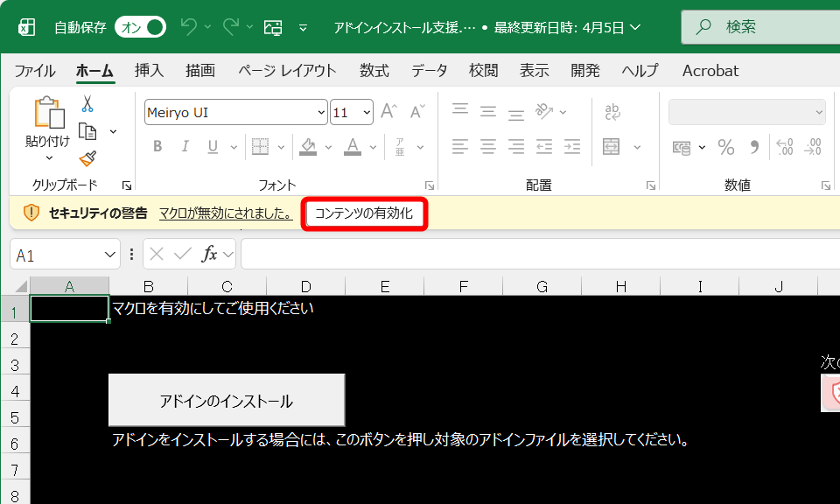Click the A1 Name Box field
Screen dimensions: 840x504
pos(66,254)
